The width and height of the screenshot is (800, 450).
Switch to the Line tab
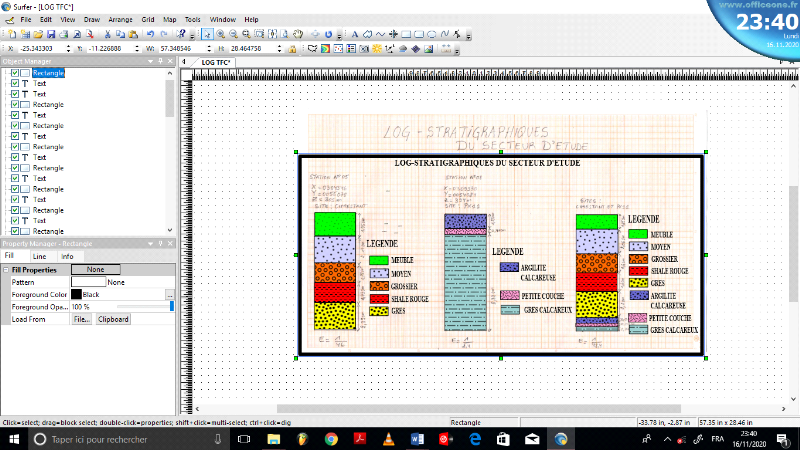[39, 257]
